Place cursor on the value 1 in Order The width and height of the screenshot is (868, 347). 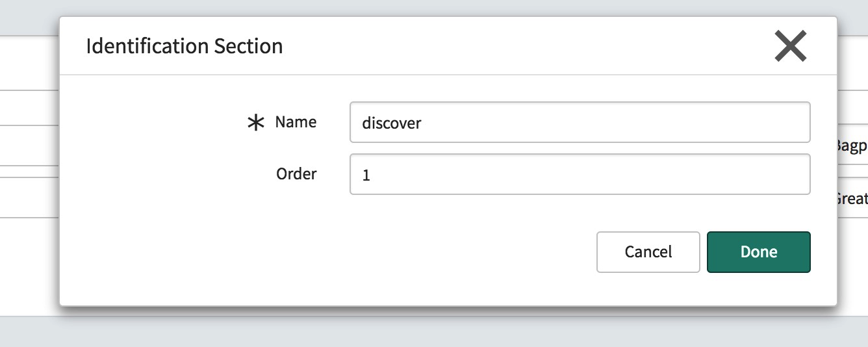click(366, 175)
